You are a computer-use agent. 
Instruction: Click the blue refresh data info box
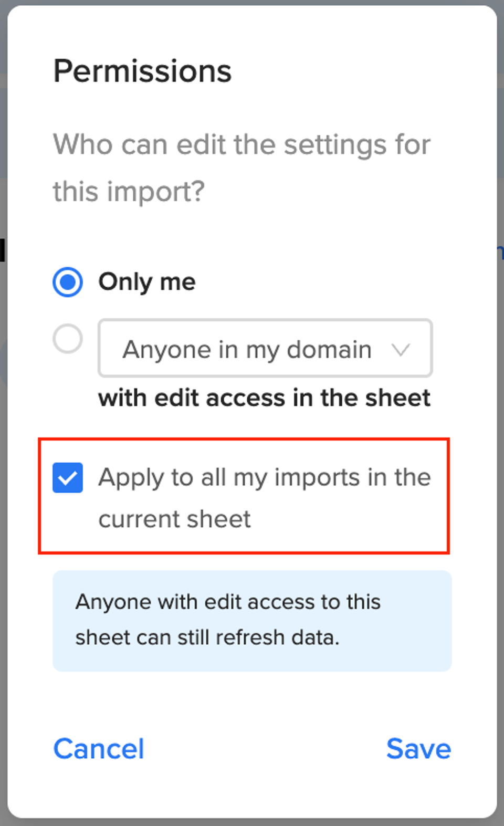point(252,621)
